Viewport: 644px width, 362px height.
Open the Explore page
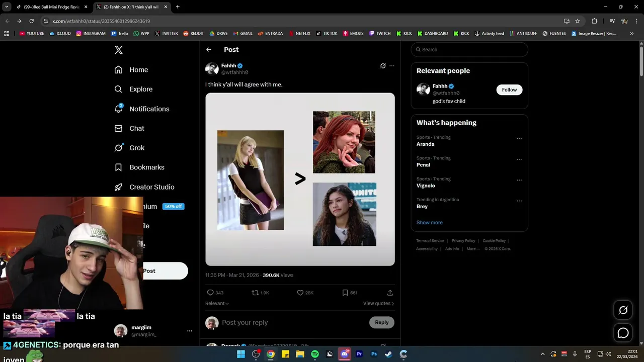tap(133, 89)
